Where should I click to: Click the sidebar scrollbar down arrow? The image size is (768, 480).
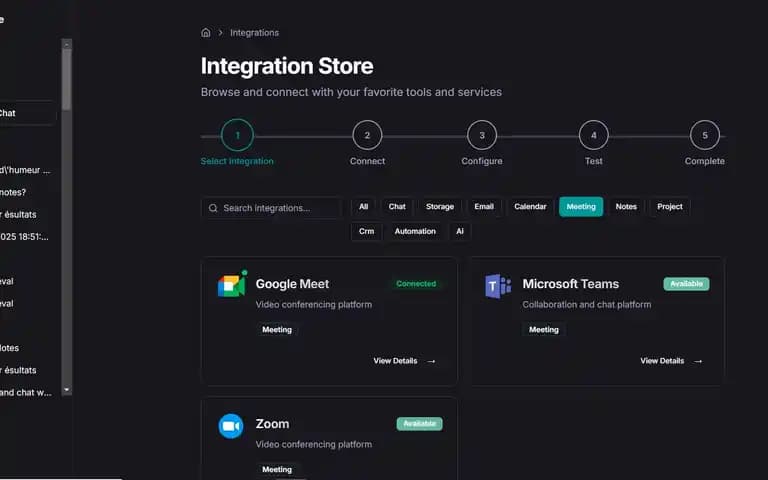tap(67, 390)
